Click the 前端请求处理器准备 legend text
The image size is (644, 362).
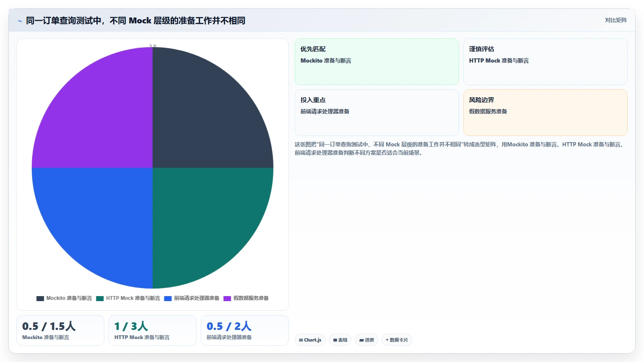[x=197, y=298]
